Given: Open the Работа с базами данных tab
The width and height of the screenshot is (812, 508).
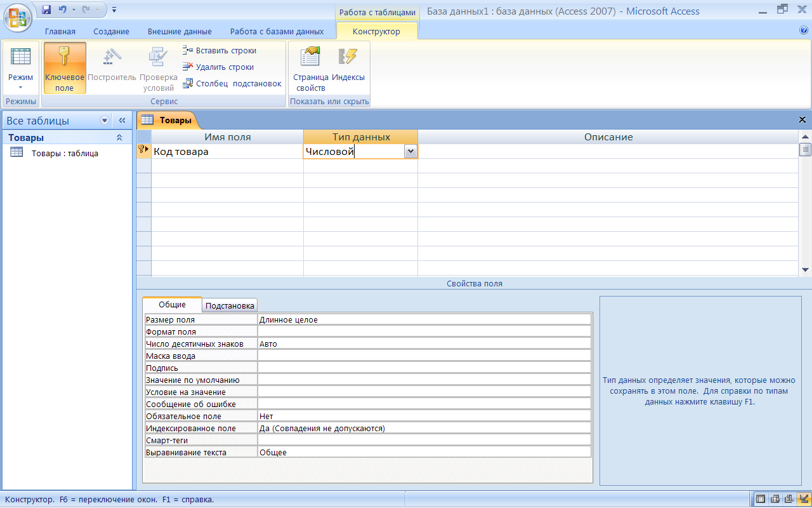Looking at the screenshot, I should click(277, 31).
